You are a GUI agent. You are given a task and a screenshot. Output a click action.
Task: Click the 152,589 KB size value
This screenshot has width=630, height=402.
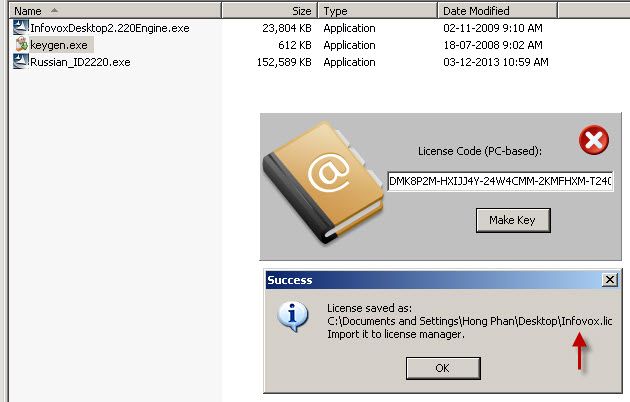pyautogui.click(x=284, y=62)
